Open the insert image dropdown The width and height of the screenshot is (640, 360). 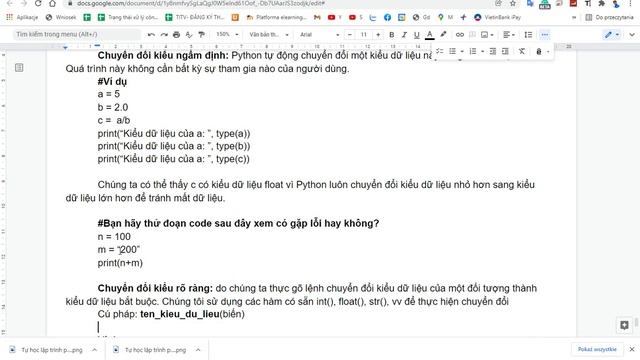coord(487,35)
